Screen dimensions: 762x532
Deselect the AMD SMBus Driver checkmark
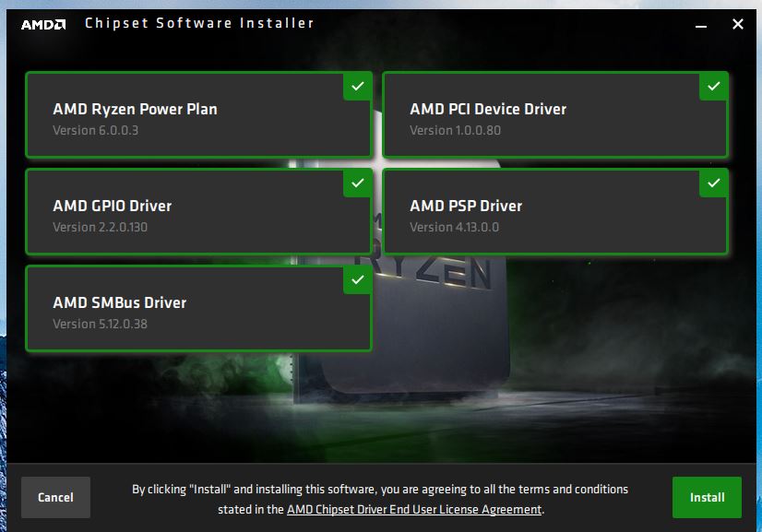click(x=358, y=280)
